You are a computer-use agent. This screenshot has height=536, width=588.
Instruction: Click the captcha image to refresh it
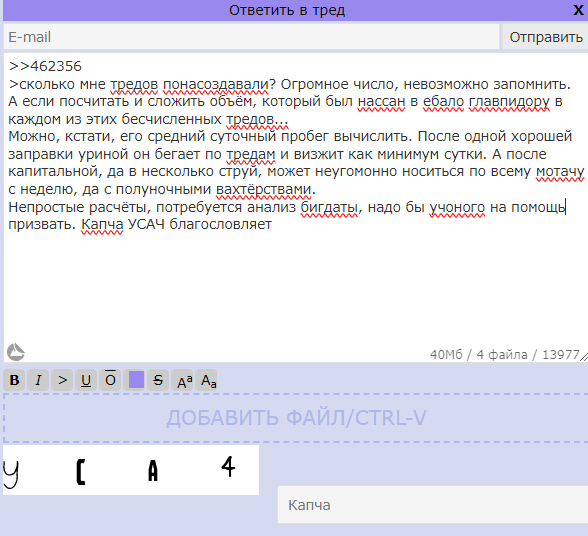[131, 470]
